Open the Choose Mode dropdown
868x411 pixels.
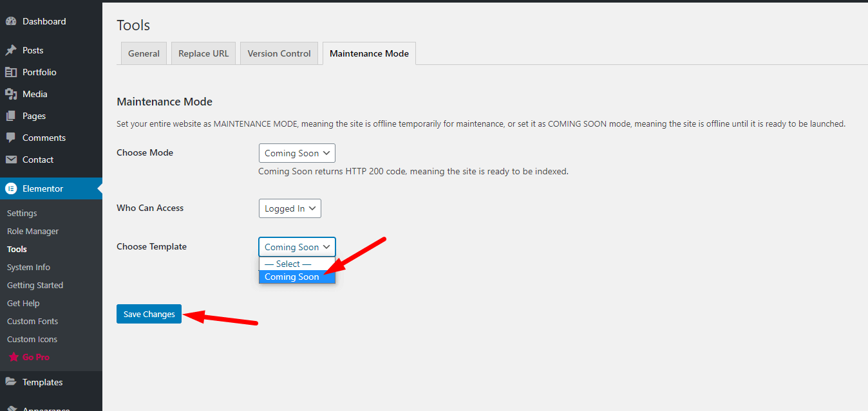[296, 153]
